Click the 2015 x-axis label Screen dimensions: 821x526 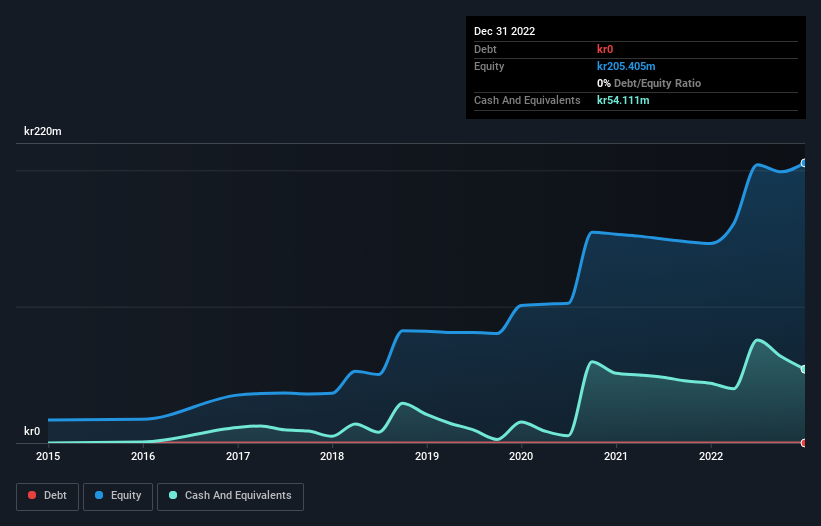[48, 456]
